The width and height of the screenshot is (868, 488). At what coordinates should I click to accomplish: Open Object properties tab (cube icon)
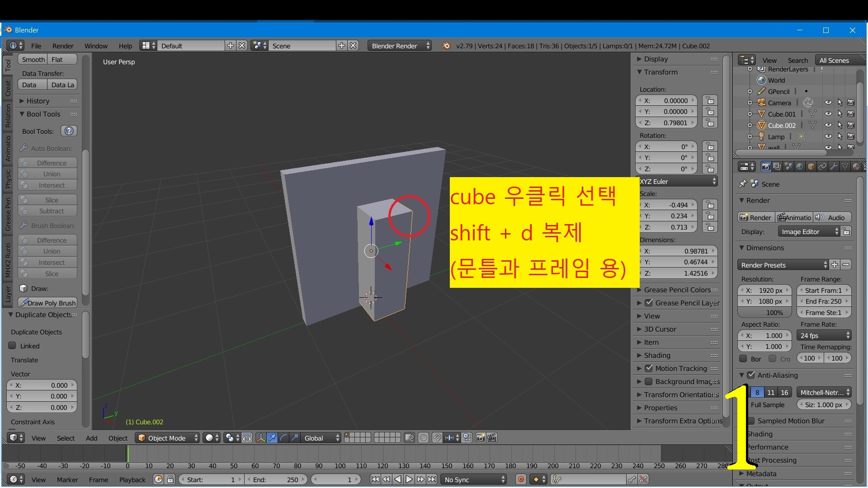pos(811,167)
